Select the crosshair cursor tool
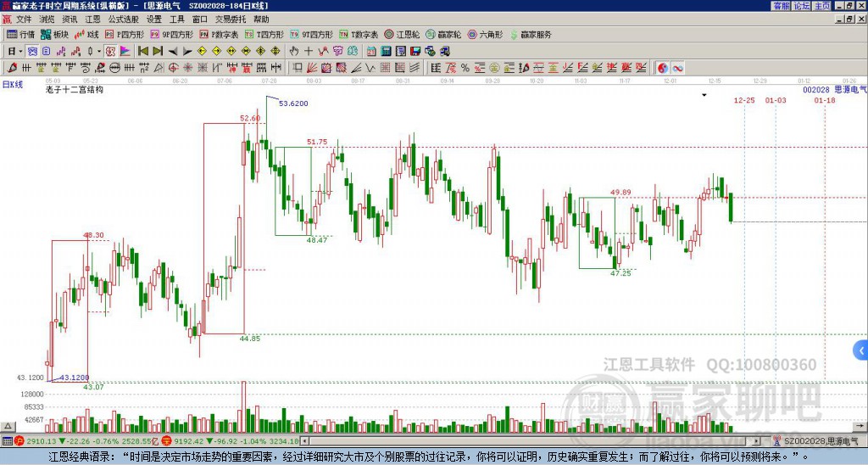 309,52
